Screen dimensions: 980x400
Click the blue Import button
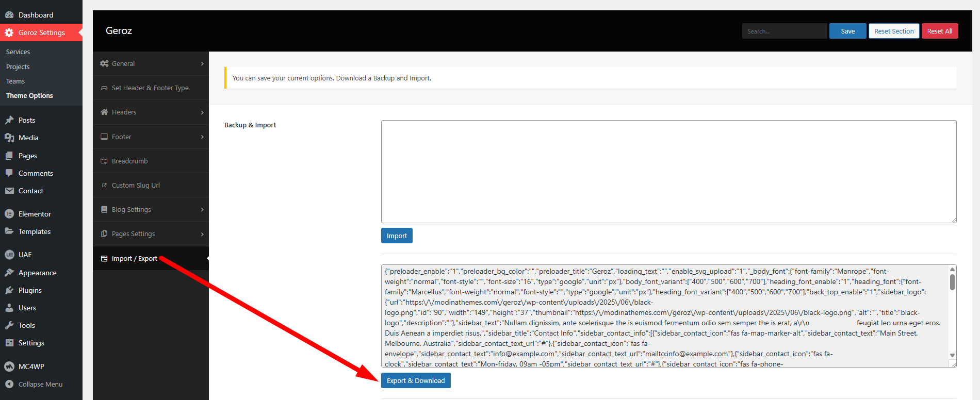tap(397, 236)
